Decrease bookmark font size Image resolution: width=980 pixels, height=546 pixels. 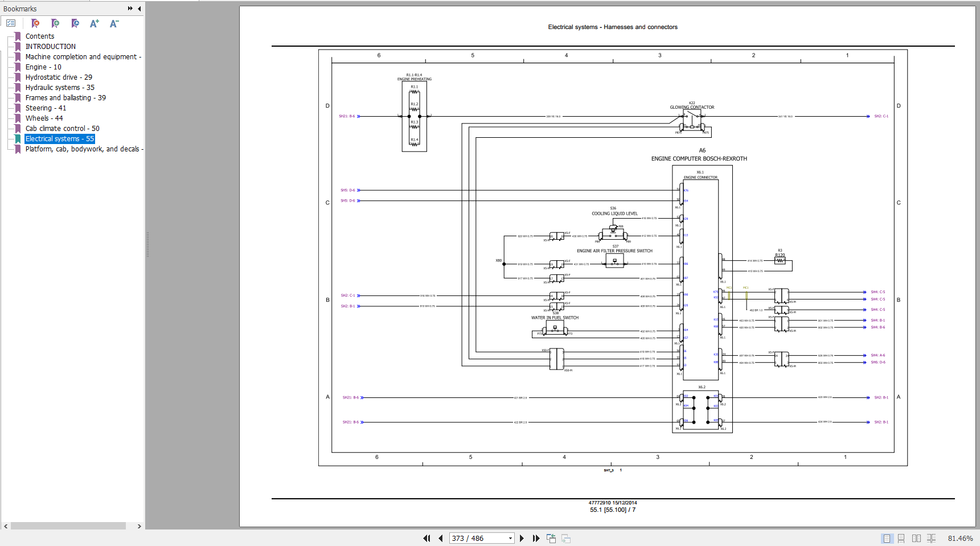[x=114, y=23]
